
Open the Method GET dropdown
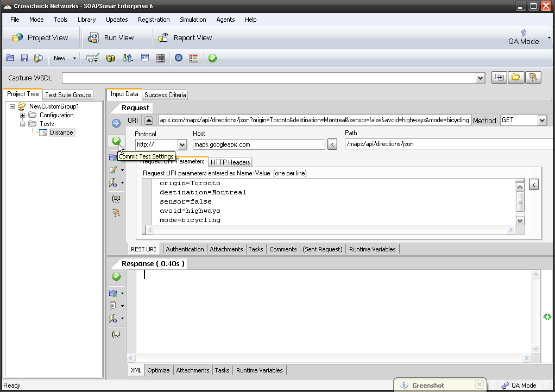coord(542,121)
